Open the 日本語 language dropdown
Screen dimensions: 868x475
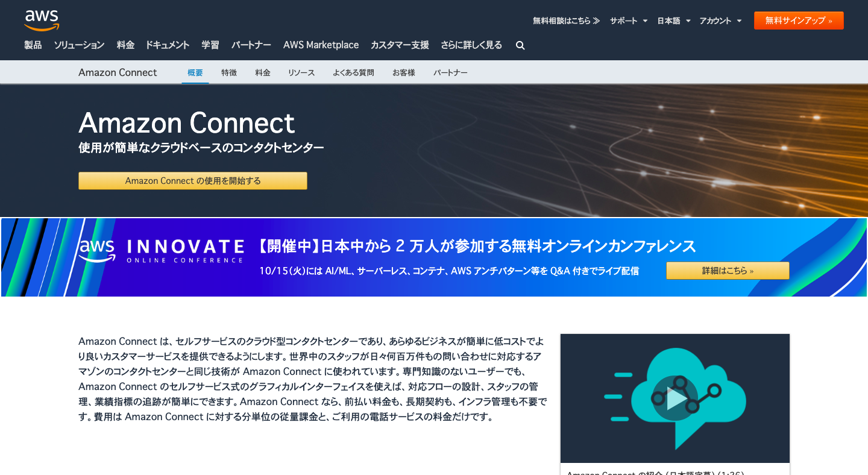(x=673, y=20)
